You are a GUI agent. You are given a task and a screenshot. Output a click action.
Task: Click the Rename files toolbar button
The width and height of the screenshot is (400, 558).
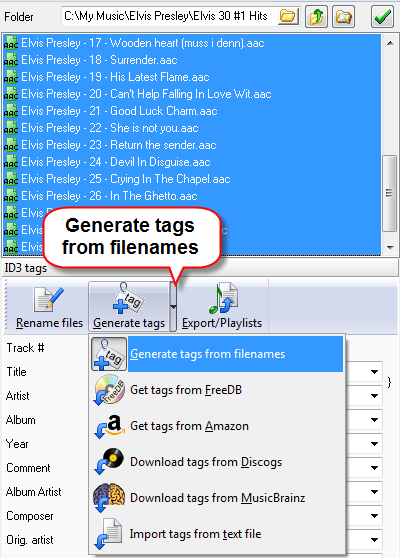tap(49, 307)
